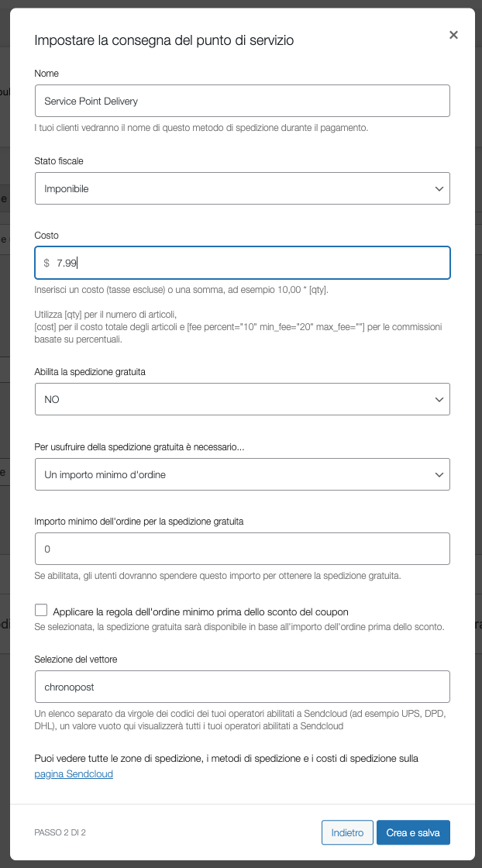Click chevron of free shipping requirement select

[x=439, y=475]
